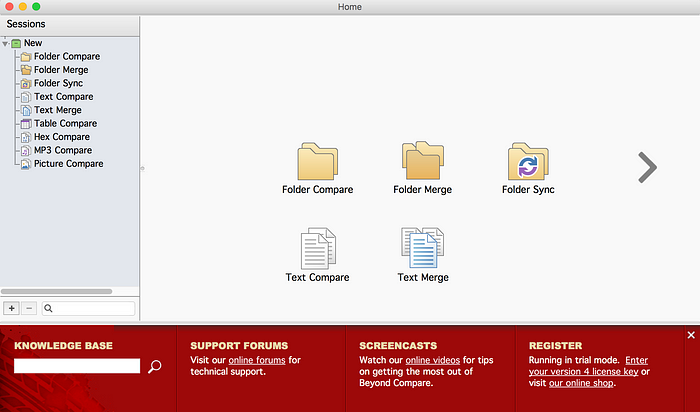
Task: Close the red info banner
Action: click(x=691, y=335)
